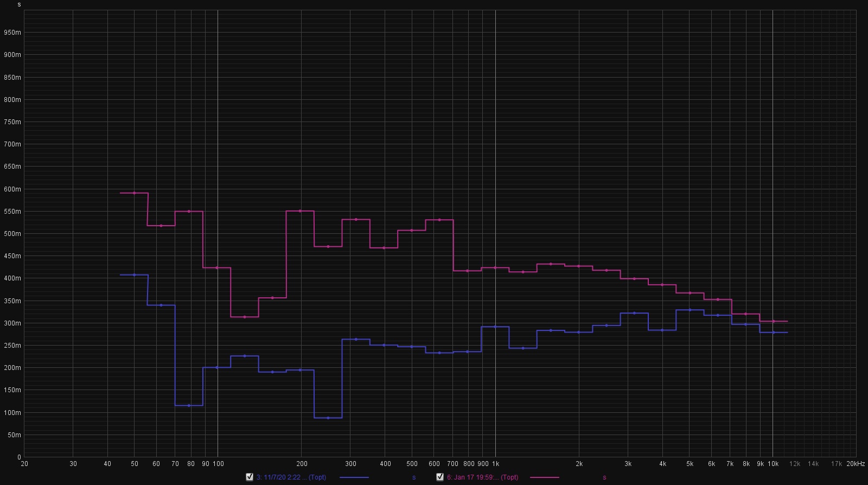Select the '6: Jan 17 19:59' trace label
Image resolution: width=868 pixels, height=485 pixels.
[x=482, y=477]
